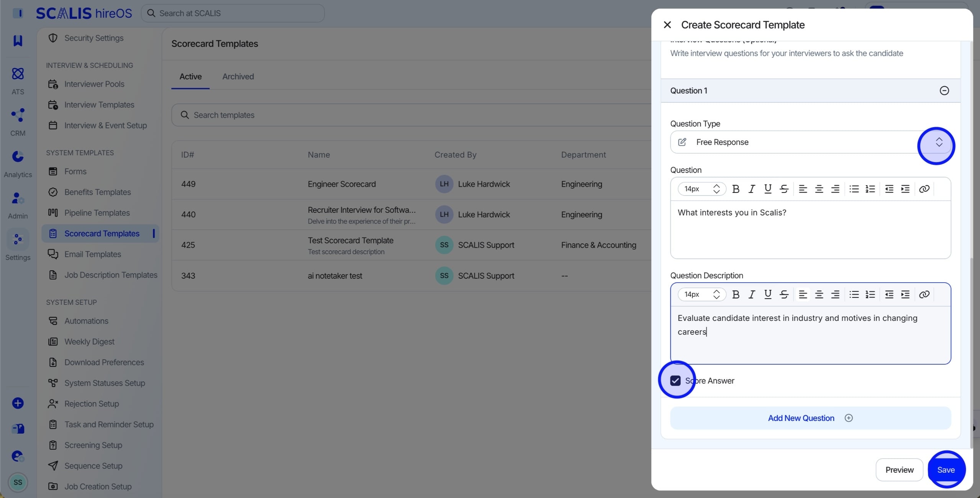Open the Question Type dropdown
980x498 pixels.
coord(810,142)
